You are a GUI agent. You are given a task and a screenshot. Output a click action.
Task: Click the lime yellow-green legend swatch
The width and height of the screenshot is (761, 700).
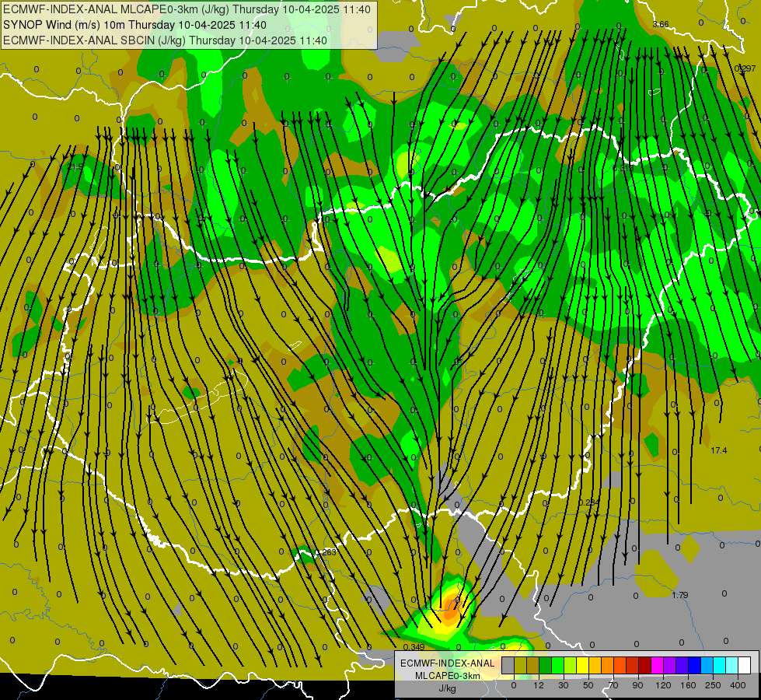(571, 666)
